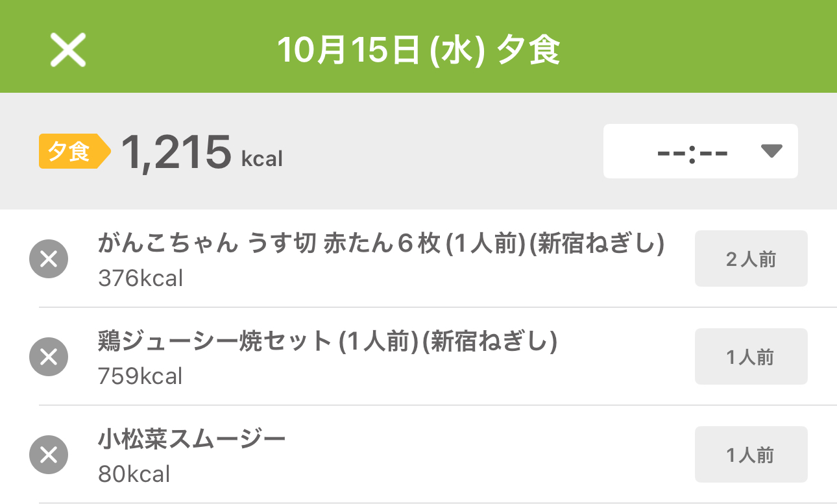This screenshot has width=837, height=504.
Task: Remove がんこちゃん うす切 赤たん item
Action: [x=49, y=259]
